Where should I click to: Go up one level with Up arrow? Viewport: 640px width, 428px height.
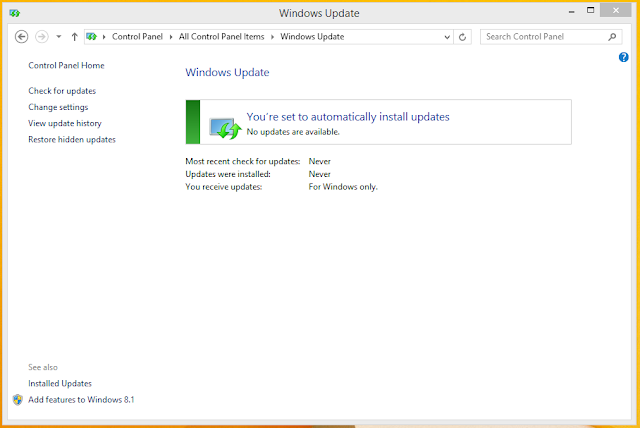point(74,37)
